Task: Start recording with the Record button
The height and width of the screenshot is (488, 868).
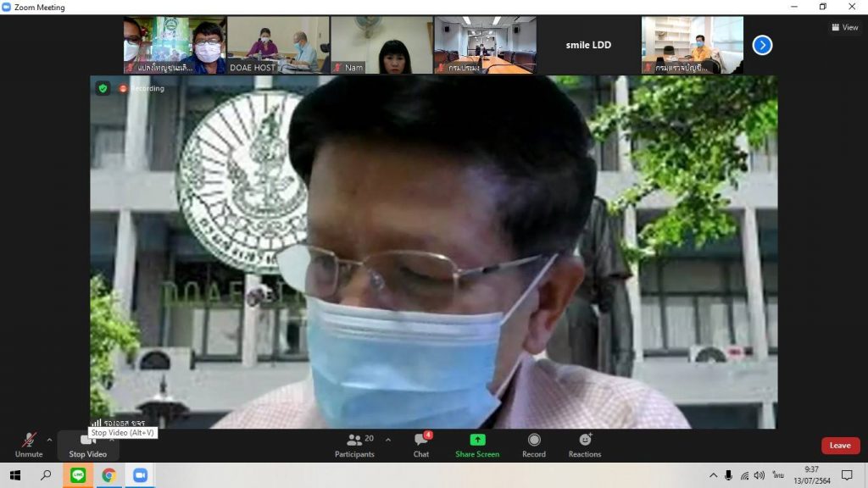Action: pyautogui.click(x=534, y=444)
